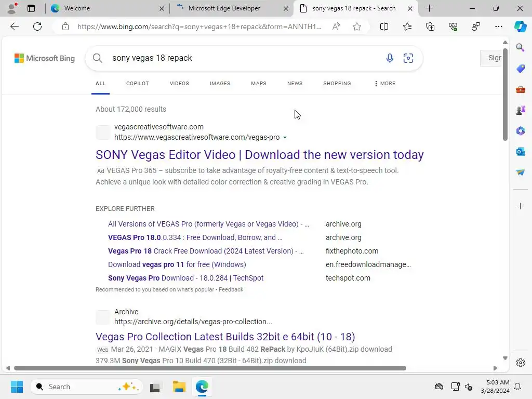This screenshot has height=399, width=532.
Task: Expand the MORE search categories menu
Action: (385, 84)
